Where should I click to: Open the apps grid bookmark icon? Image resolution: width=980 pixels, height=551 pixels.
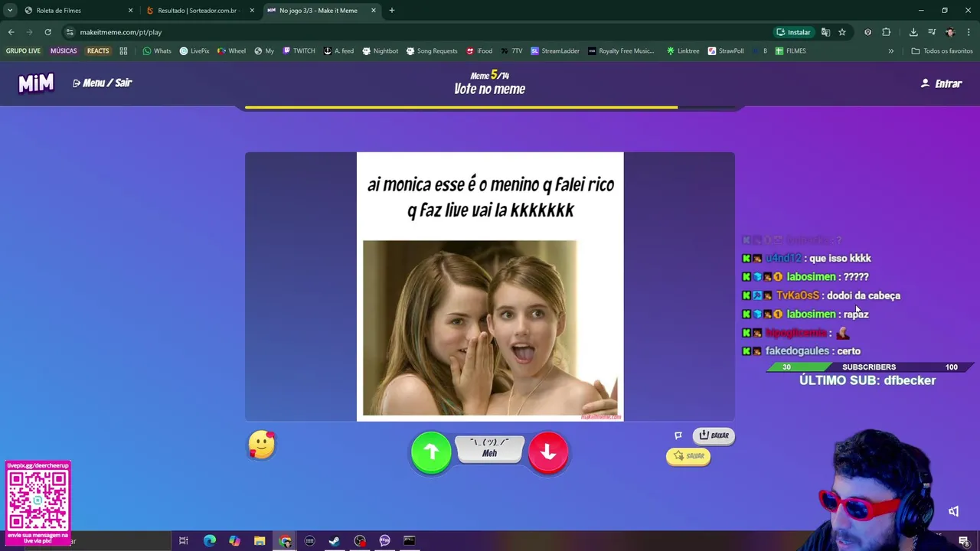(123, 51)
